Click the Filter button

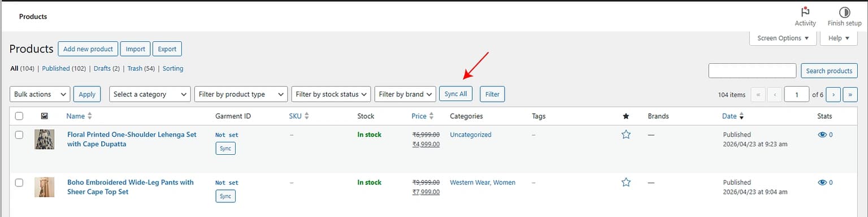[x=492, y=94]
